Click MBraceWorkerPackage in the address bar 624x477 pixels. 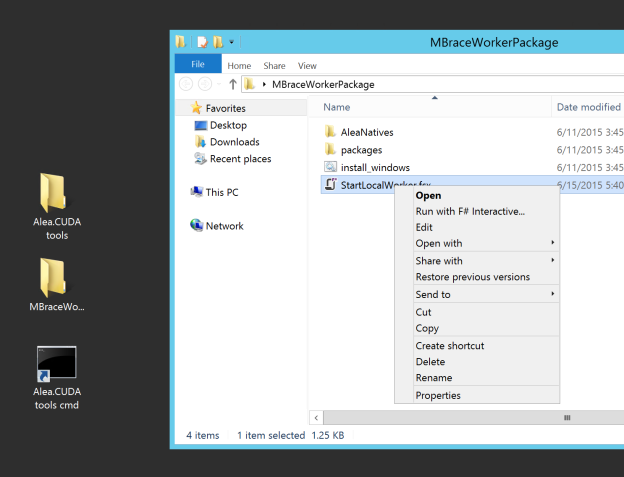323,84
